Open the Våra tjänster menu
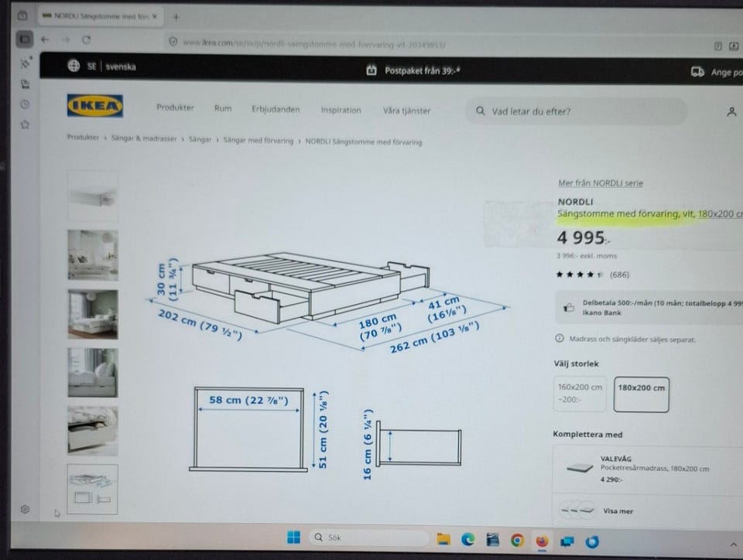The image size is (743, 560). coord(406,111)
